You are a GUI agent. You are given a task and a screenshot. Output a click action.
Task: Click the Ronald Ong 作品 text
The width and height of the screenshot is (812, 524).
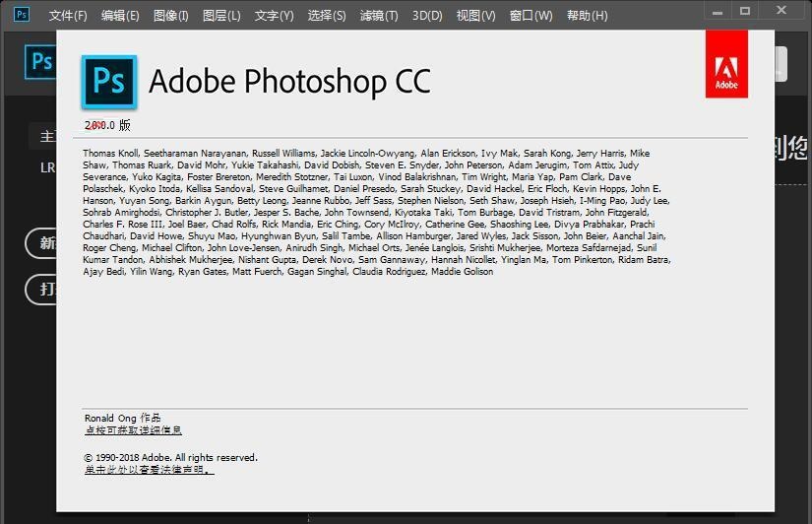coord(123,418)
